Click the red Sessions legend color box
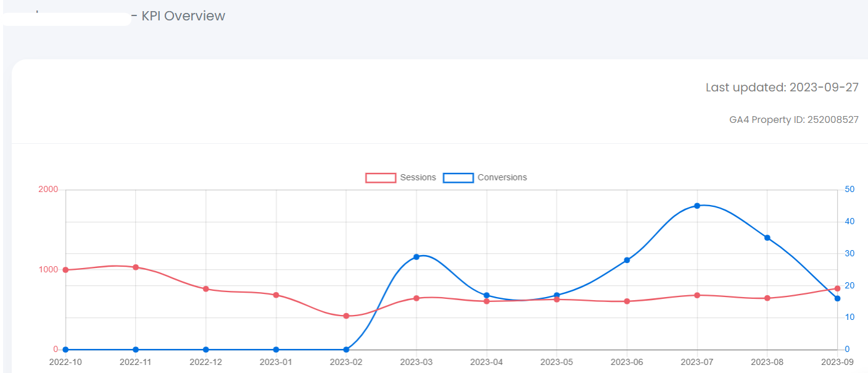The width and height of the screenshot is (868, 373). 381,178
